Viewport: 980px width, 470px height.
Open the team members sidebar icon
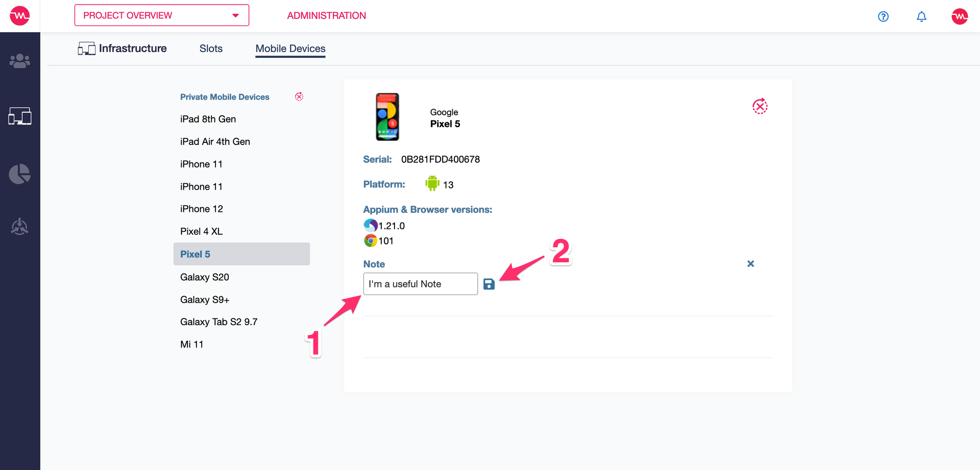click(x=20, y=61)
